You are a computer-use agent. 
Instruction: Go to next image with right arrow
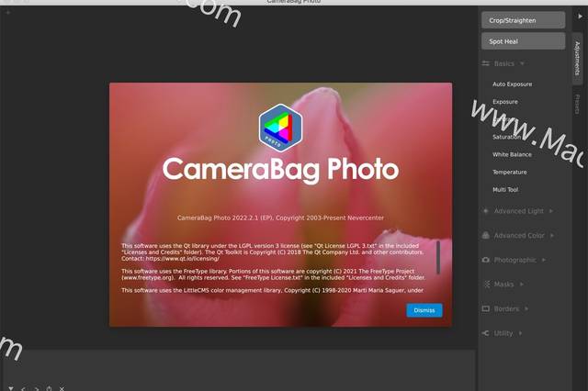[37, 389]
